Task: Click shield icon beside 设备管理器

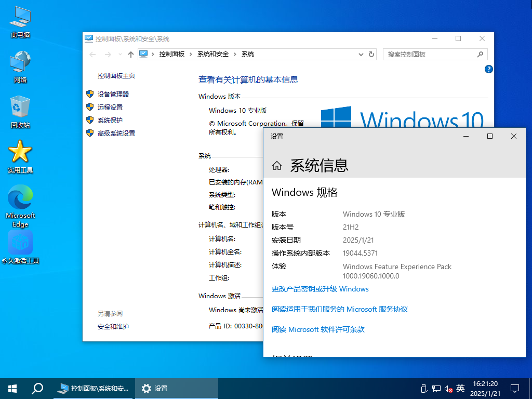Action: 90,94
